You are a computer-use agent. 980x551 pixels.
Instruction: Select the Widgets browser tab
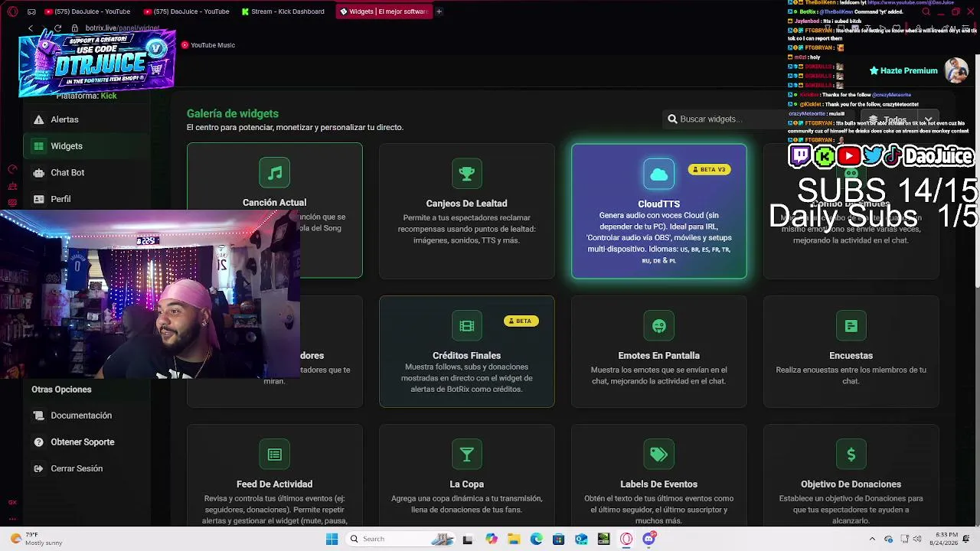384,11
